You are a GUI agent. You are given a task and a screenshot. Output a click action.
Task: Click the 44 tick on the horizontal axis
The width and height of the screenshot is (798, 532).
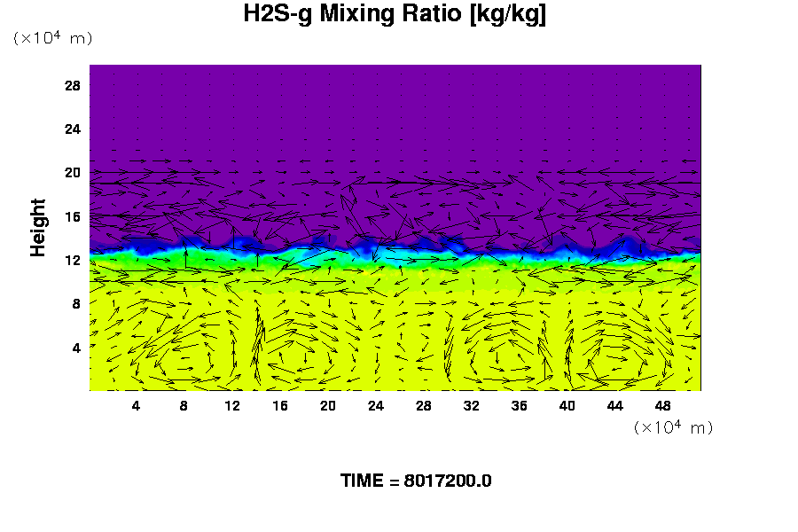click(x=615, y=405)
